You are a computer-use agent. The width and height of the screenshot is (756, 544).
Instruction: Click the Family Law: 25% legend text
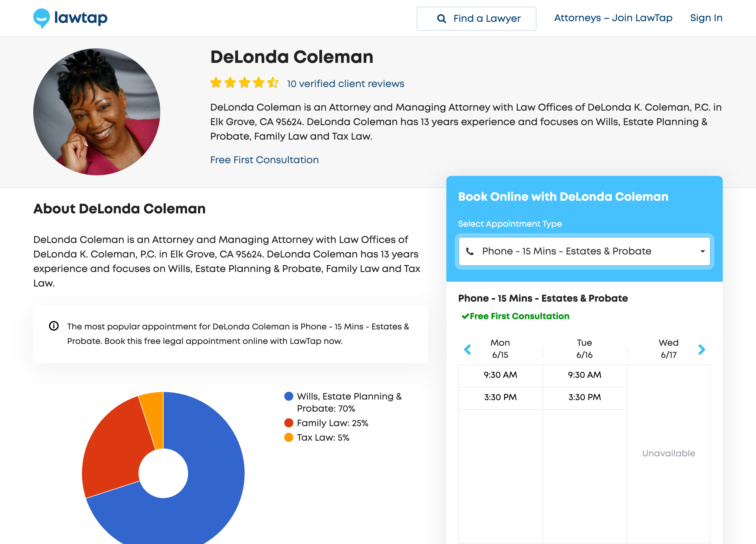(x=332, y=423)
